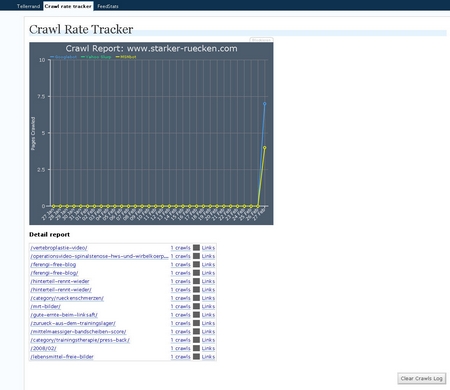This screenshot has width=450, height=390.
Task: Click the gray square icon in /zurueck-aus-dem-trainingslager/ row
Action: point(196,323)
